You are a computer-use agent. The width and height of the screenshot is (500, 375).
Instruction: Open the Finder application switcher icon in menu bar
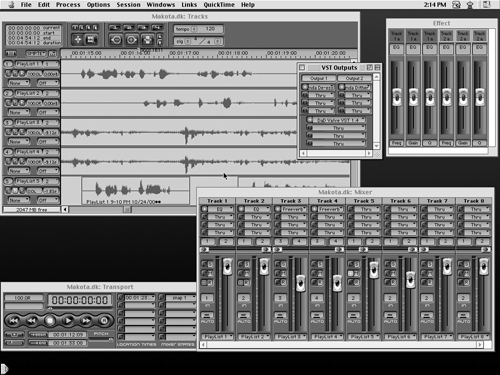coord(487,5)
